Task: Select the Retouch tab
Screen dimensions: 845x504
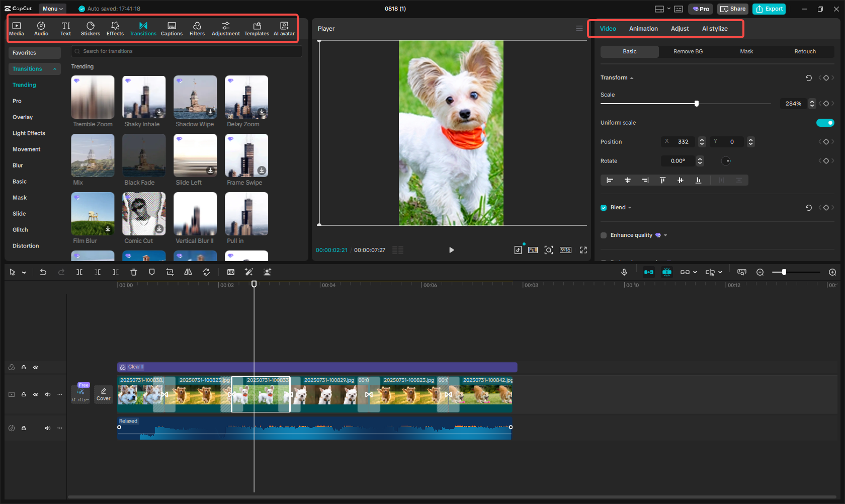Action: click(805, 51)
